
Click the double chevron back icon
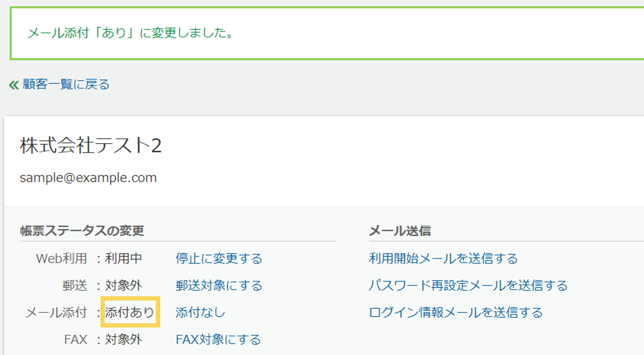tap(14, 85)
